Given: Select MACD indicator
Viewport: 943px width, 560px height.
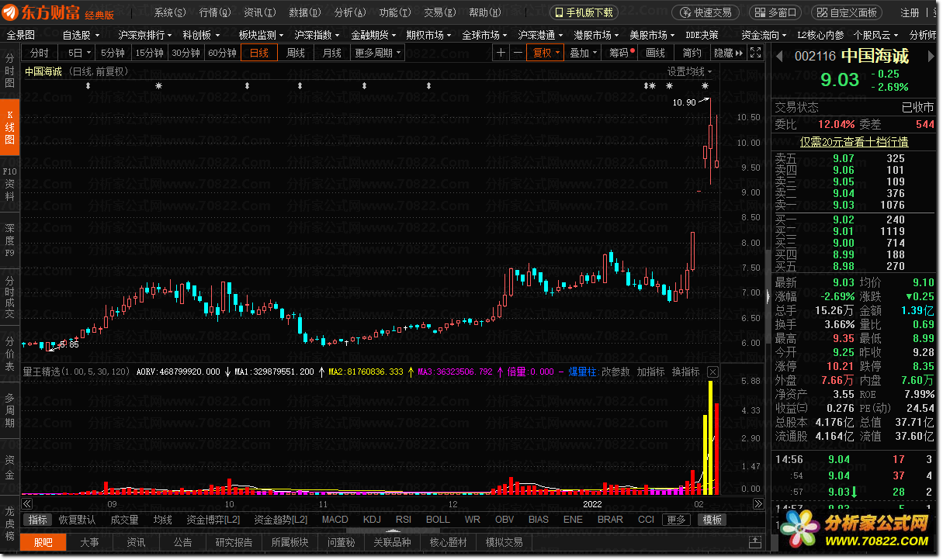Looking at the screenshot, I should [x=335, y=520].
